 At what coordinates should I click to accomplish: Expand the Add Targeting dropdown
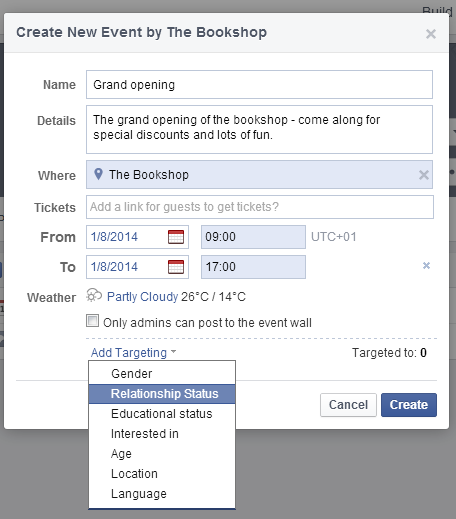pos(133,353)
